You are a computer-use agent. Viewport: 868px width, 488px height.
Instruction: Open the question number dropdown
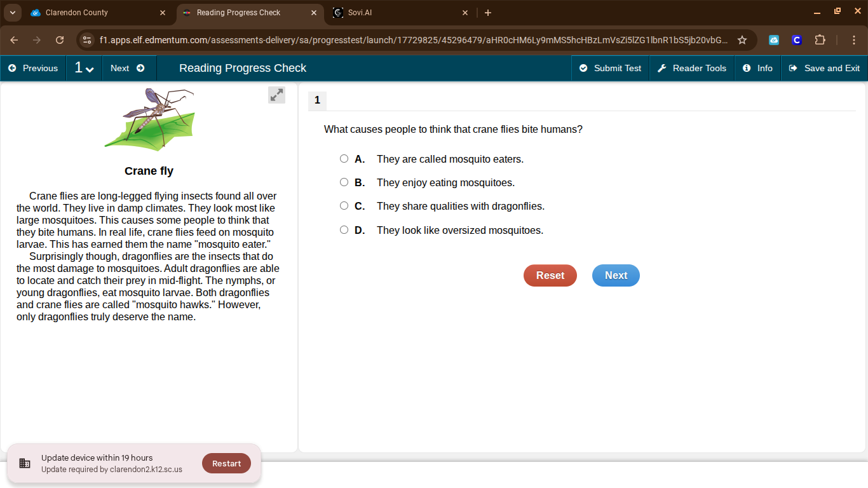coord(84,68)
